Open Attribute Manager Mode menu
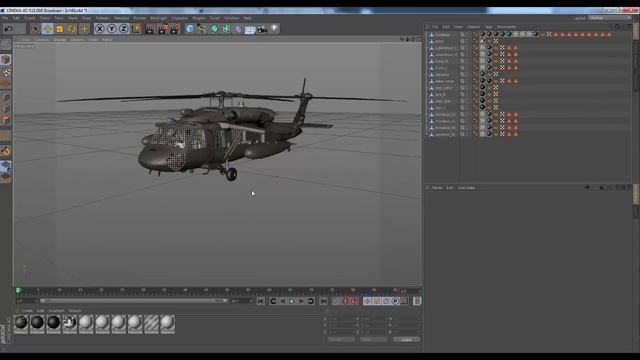640x360 pixels. click(x=437, y=188)
